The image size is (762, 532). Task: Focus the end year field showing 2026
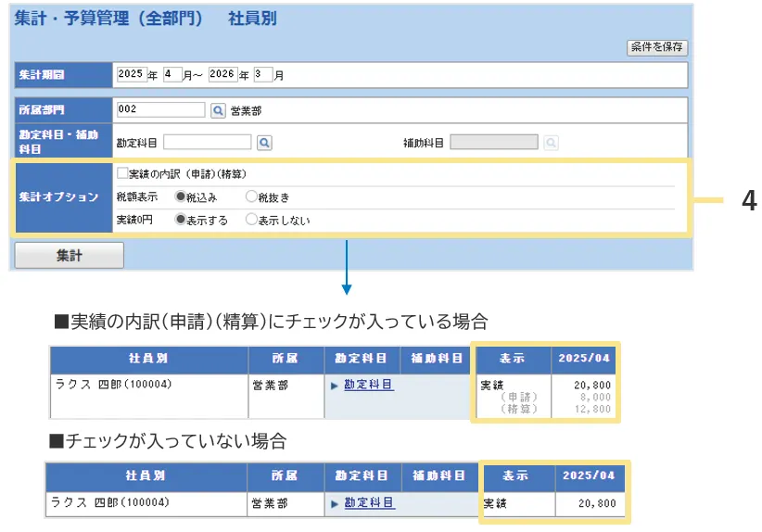tap(222, 74)
